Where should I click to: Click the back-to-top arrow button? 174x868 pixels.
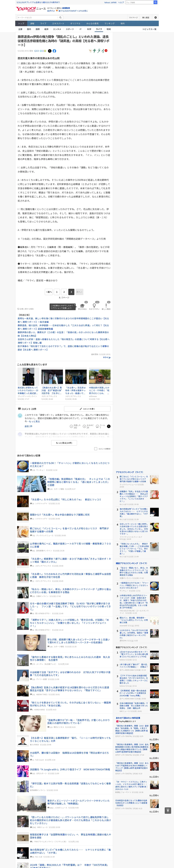tap(168, 810)
